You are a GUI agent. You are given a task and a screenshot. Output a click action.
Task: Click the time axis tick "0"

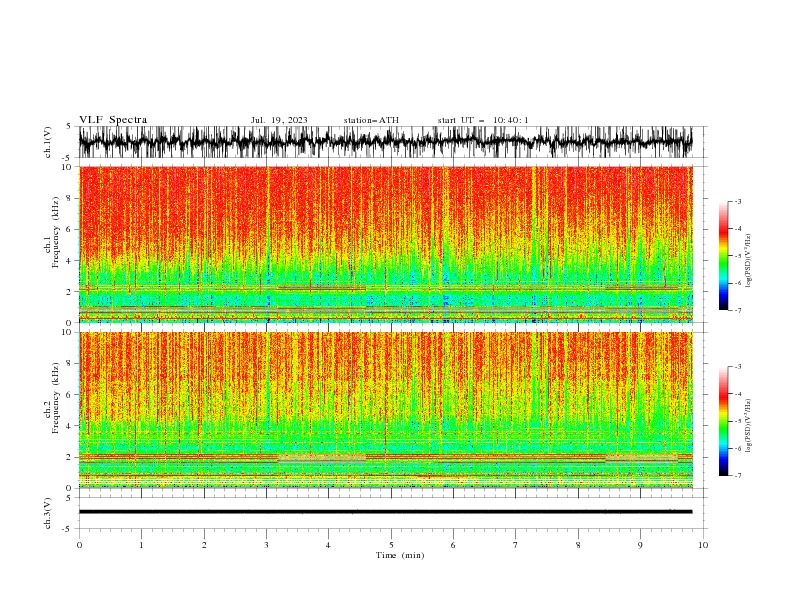pyautogui.click(x=79, y=545)
